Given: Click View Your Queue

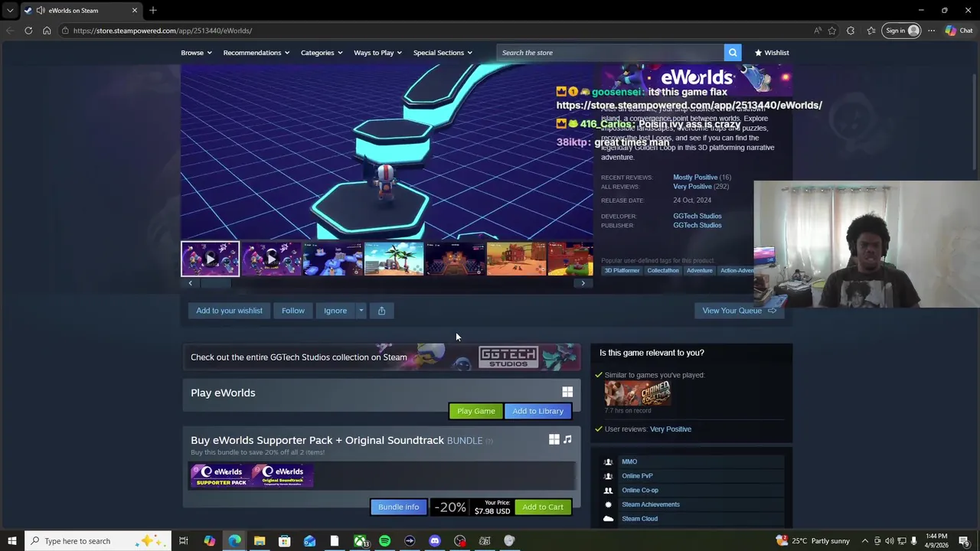Looking at the screenshot, I should (x=739, y=311).
